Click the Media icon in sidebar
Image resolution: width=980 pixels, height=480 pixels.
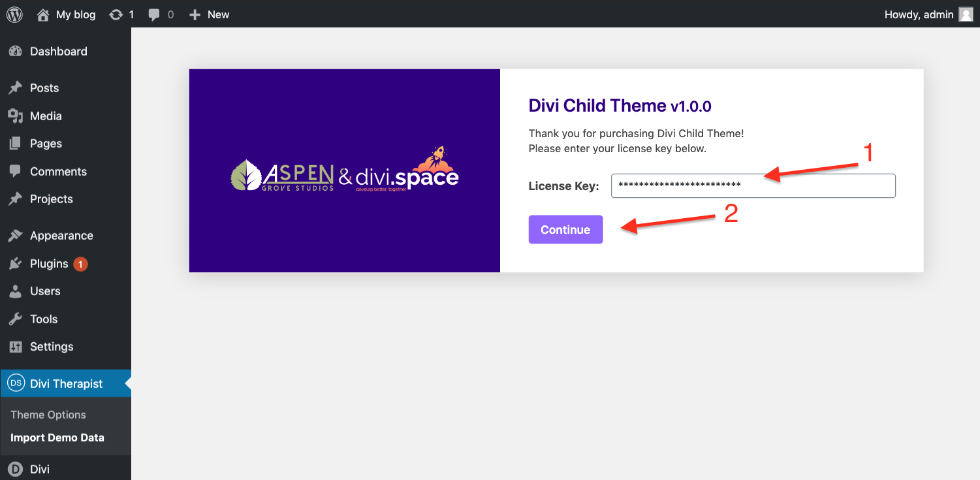pyautogui.click(x=16, y=116)
